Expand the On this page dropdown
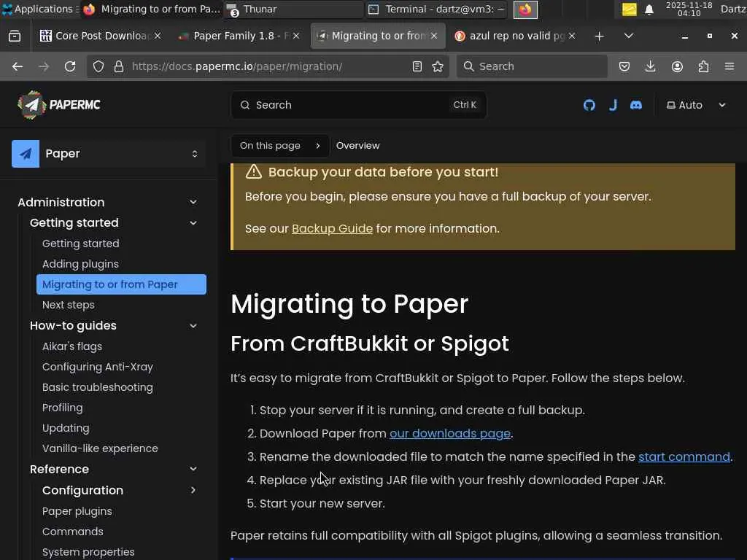Image resolution: width=747 pixels, height=560 pixels. 279,146
